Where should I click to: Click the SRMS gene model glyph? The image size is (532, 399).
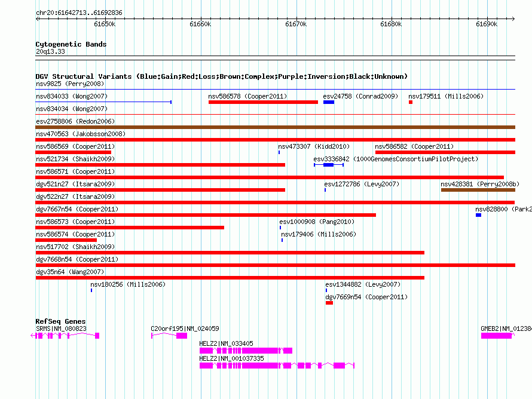(65, 336)
